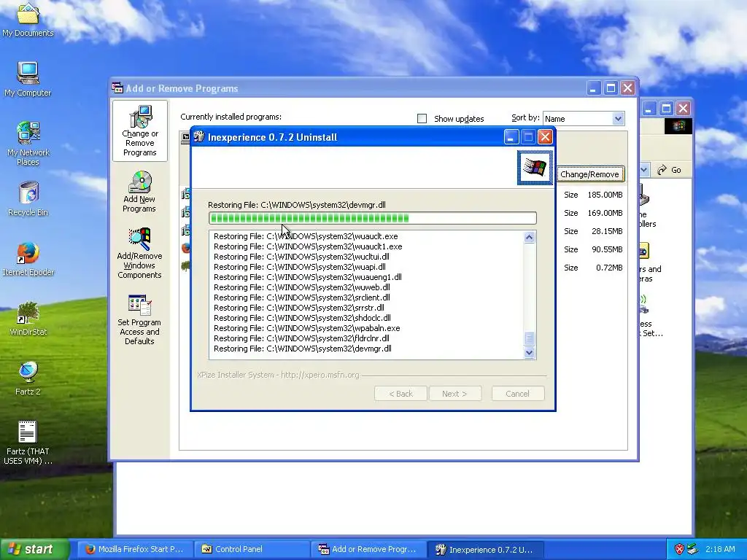
Task: Click the red security shield tray icon
Action: (x=679, y=549)
